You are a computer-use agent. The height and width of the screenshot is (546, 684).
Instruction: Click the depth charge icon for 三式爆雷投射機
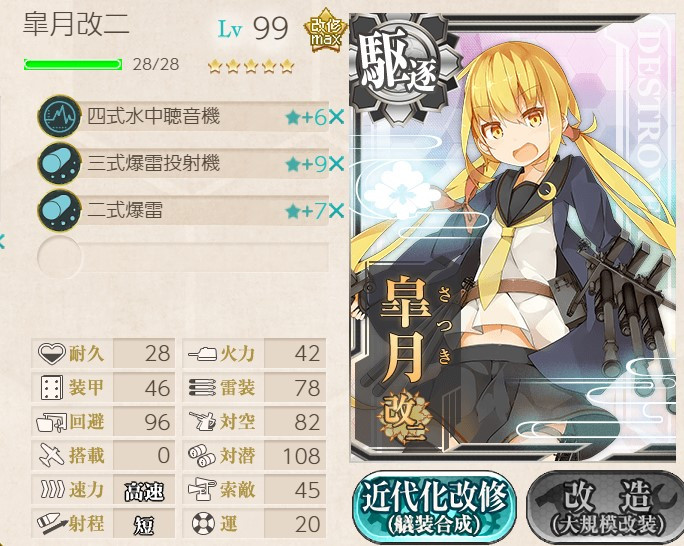[59, 164]
